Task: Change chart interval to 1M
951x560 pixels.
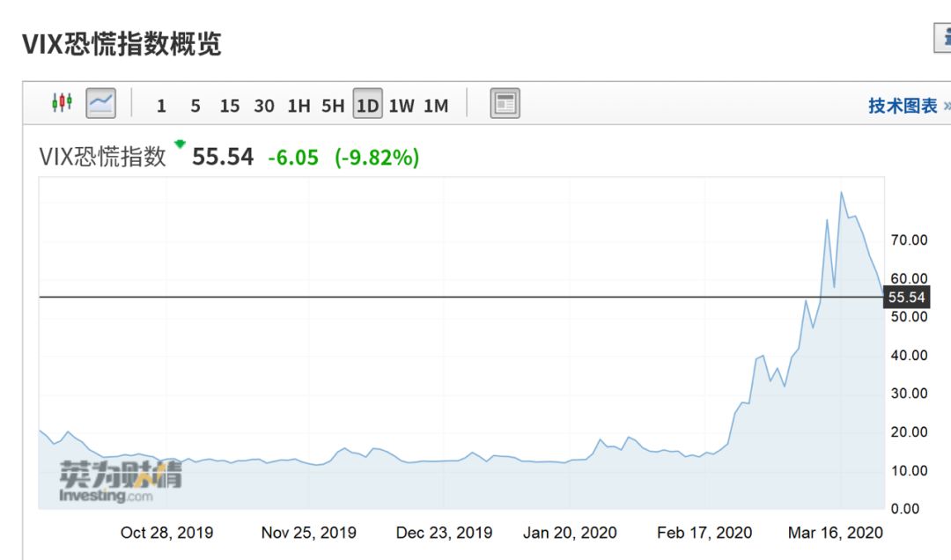Action: point(436,106)
